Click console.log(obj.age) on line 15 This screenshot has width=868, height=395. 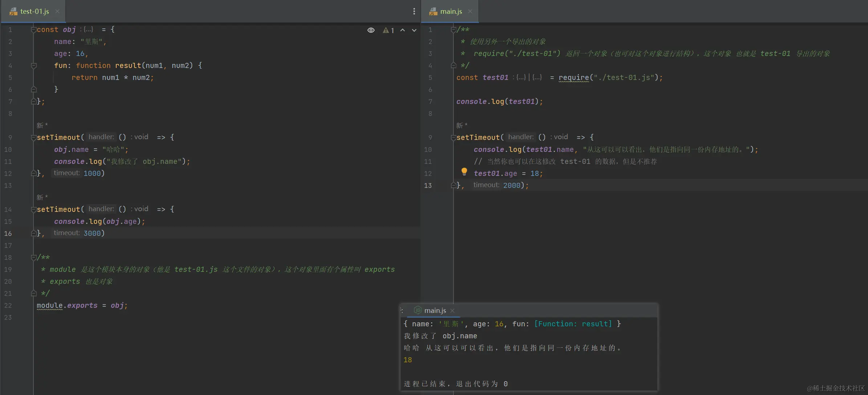coord(99,221)
